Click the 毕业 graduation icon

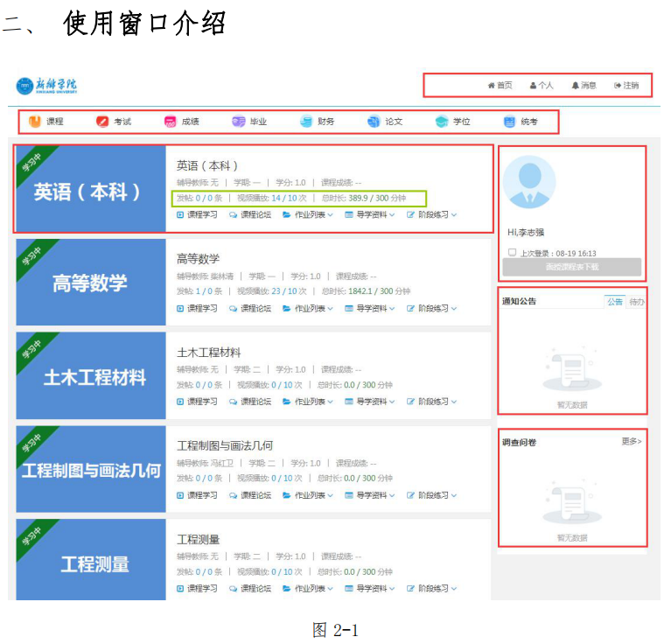[x=239, y=122]
